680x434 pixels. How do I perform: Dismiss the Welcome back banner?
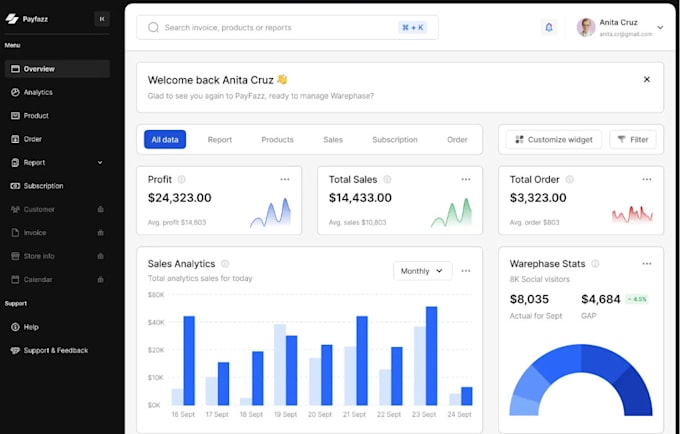click(646, 79)
